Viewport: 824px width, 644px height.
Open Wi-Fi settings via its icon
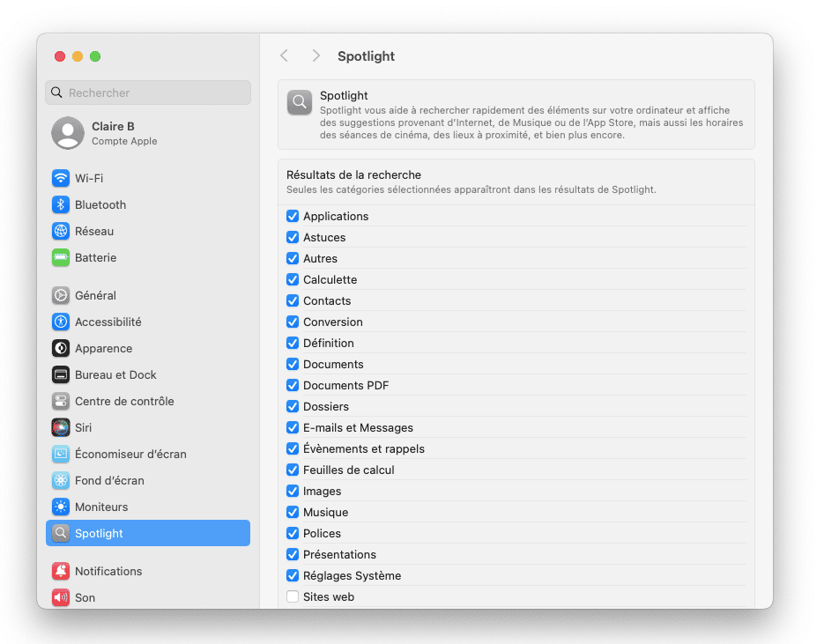tap(61, 178)
